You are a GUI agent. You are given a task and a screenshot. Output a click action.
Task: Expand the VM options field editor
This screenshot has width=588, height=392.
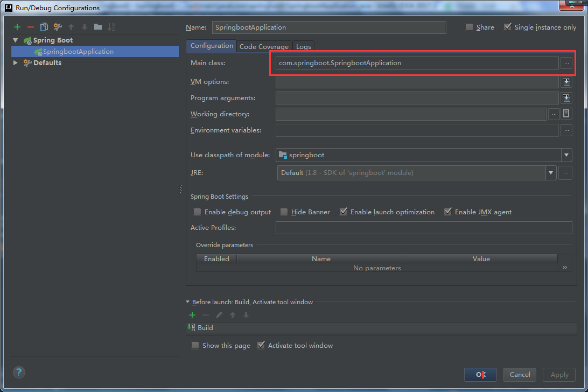click(566, 82)
